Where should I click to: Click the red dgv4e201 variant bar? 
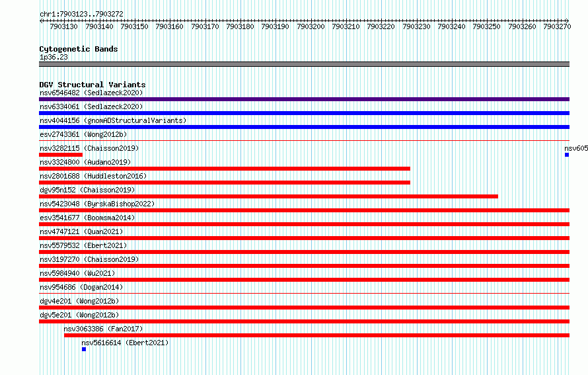(x=304, y=308)
